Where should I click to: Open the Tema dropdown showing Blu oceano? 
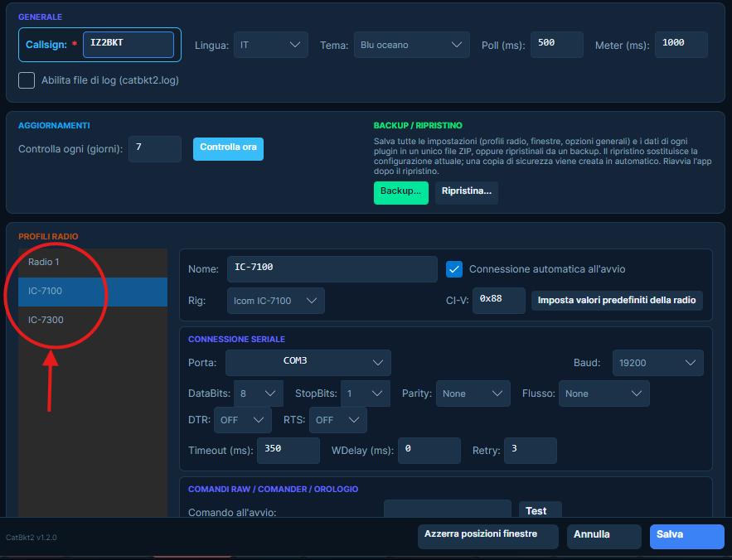point(412,45)
